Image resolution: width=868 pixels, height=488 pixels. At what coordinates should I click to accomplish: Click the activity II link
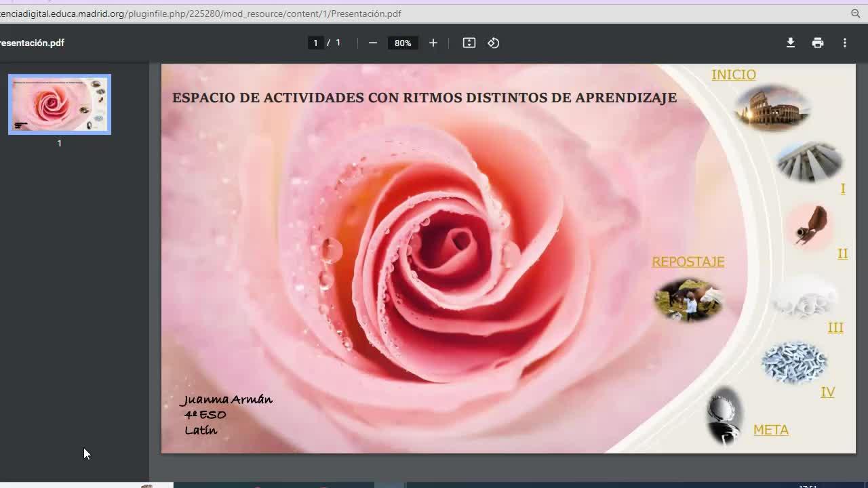pyautogui.click(x=842, y=253)
